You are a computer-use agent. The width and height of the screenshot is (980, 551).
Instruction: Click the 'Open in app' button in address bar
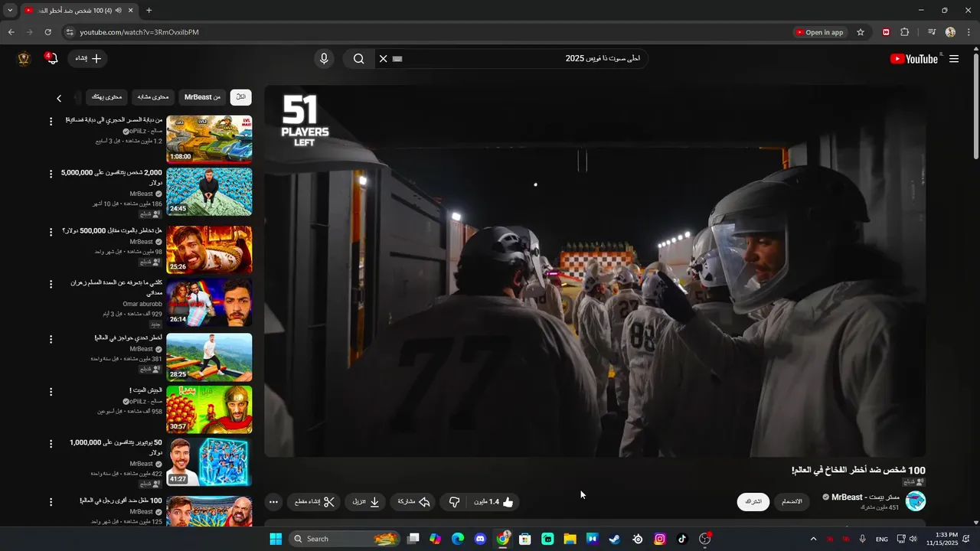click(819, 32)
